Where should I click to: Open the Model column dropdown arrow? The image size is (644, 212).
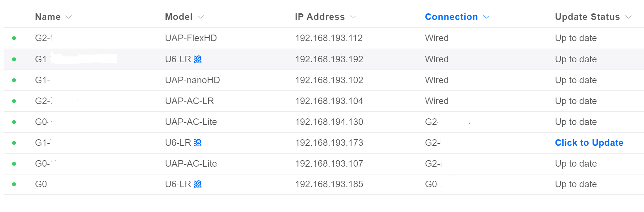click(x=201, y=17)
